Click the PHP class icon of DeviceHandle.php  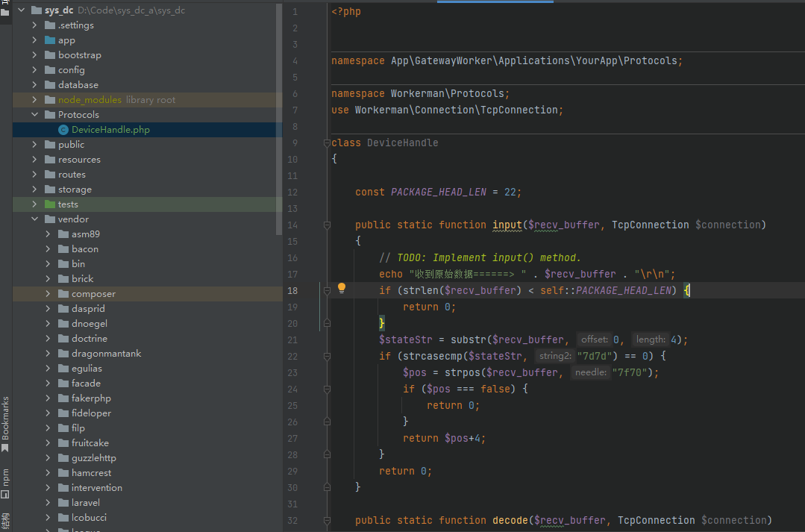pos(63,129)
